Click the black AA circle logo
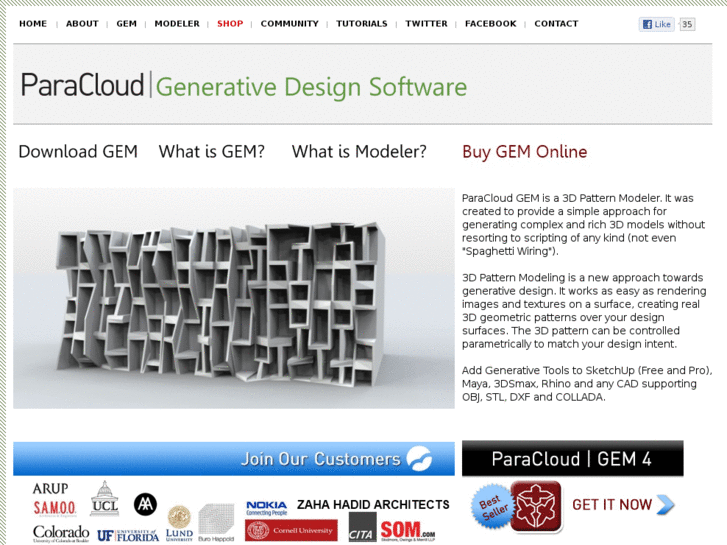The image size is (727, 545). [x=145, y=505]
